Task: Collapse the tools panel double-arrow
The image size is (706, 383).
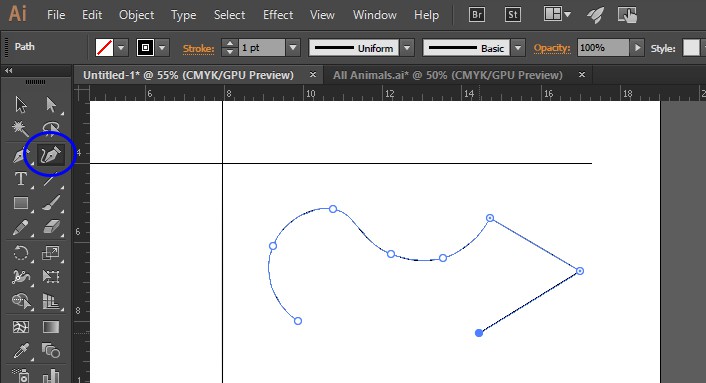Action: [9, 71]
